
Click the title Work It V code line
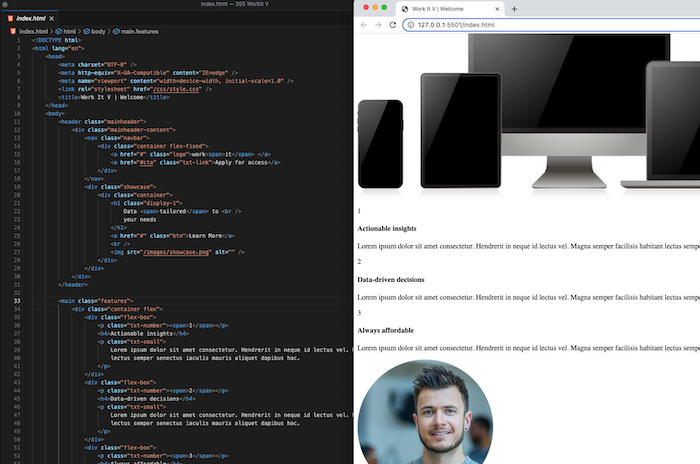(x=113, y=97)
